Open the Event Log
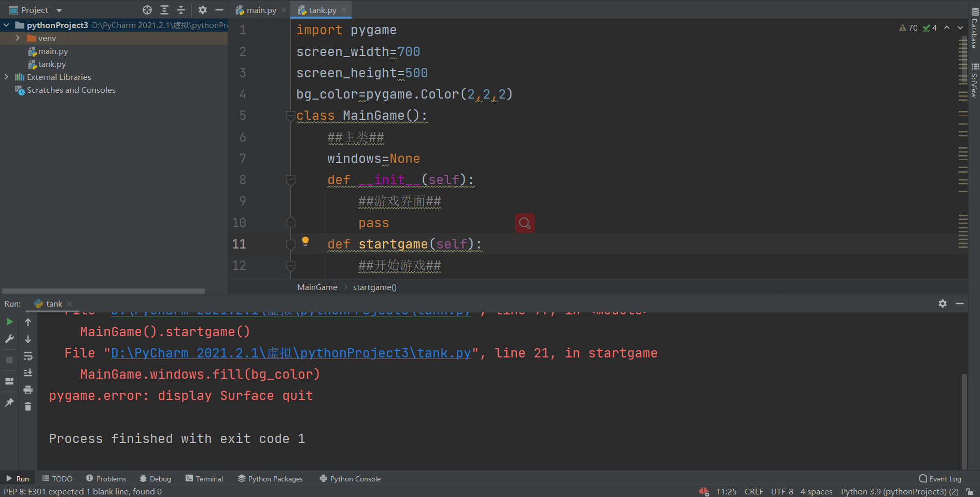The height and width of the screenshot is (497, 980). (x=940, y=478)
